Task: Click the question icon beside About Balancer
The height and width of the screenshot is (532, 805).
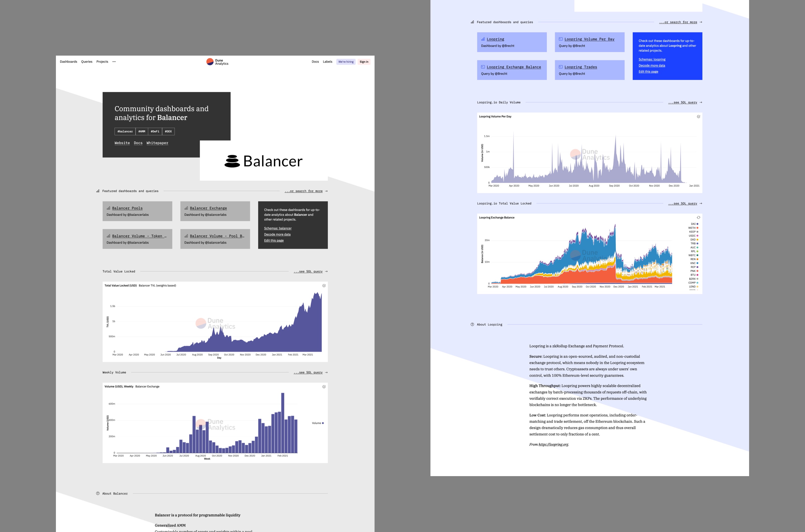Action: click(98, 493)
